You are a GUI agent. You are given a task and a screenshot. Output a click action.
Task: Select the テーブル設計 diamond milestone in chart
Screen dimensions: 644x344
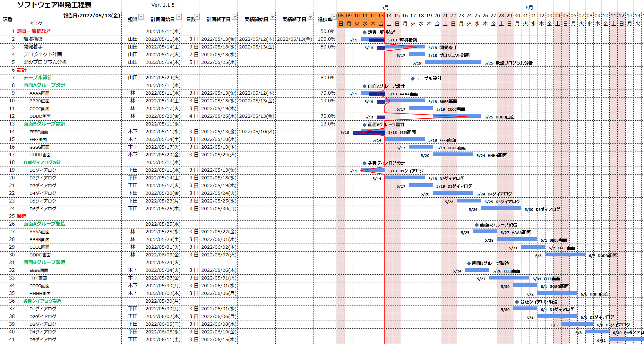pos(413,79)
